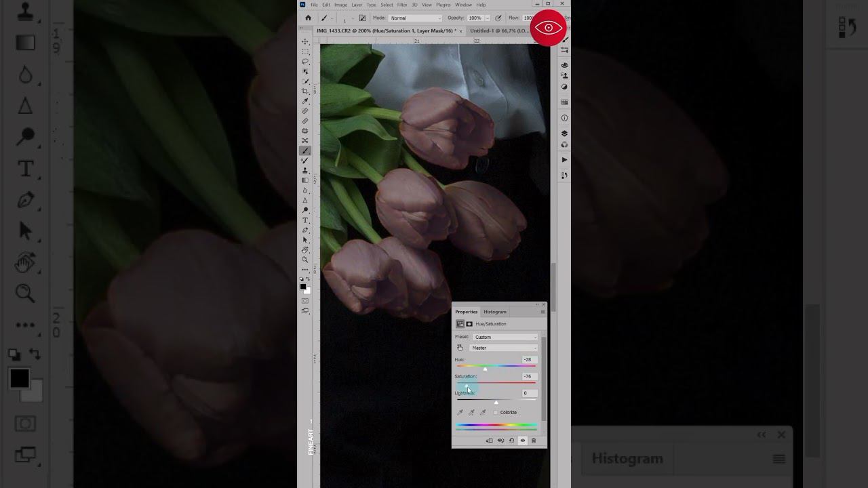This screenshot has width=868, height=488.
Task: Open the blend Mode dropdown
Action: [x=416, y=18]
